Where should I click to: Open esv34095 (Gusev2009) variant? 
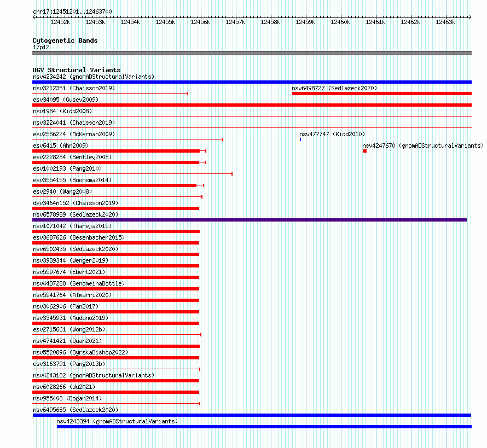[66, 100]
